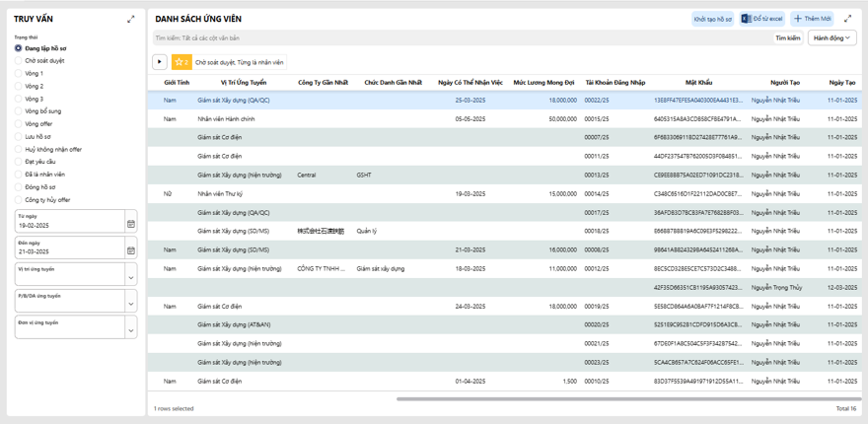Sort by Mức Lương Mong Đợi column
This screenshot has height=424, width=868.
[x=543, y=83]
